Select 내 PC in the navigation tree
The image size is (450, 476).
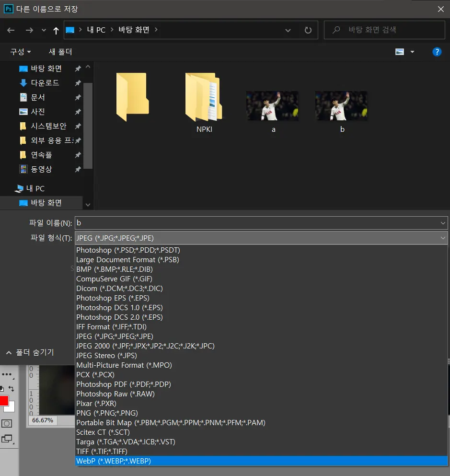click(x=35, y=188)
